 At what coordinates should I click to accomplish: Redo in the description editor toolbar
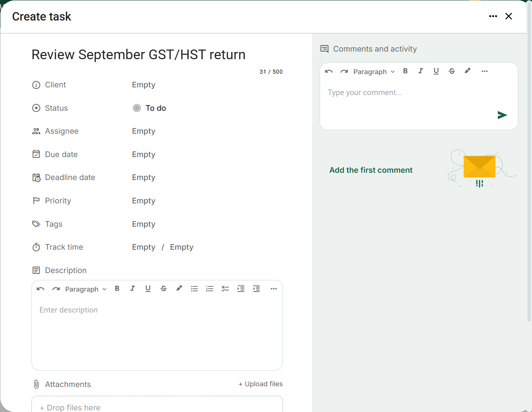coord(56,289)
